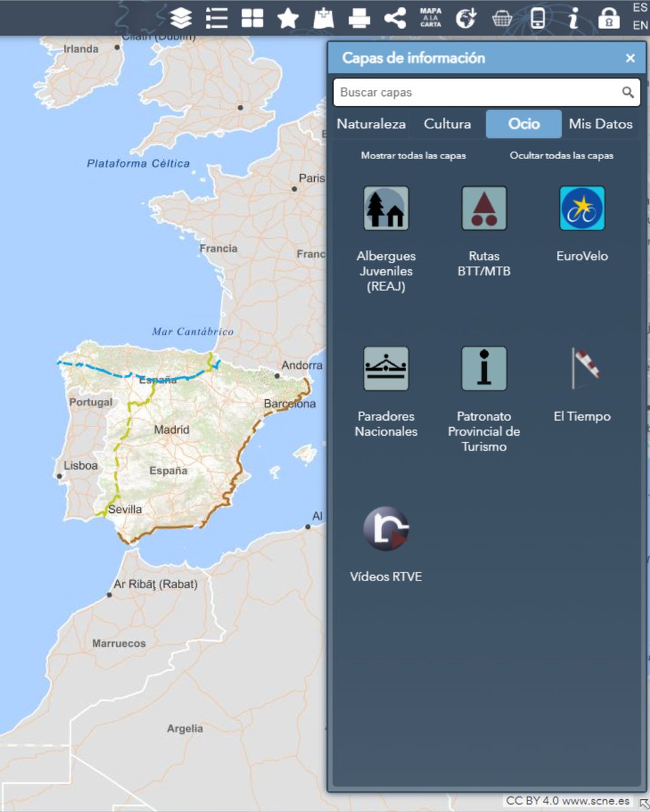
Task: Open the layers stack icon in toolbar
Action: 181,18
